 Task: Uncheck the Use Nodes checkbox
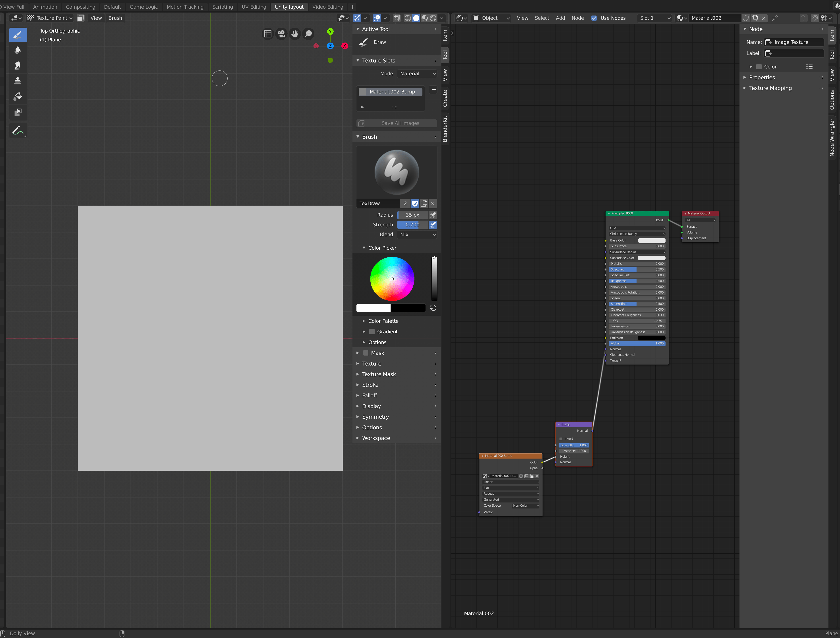pos(594,18)
